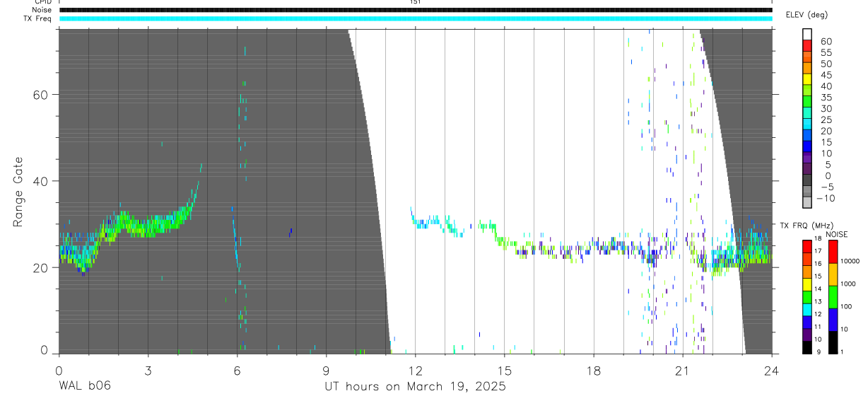The height and width of the screenshot is (401, 868).
Task: Click the red top segment of NOISE colorbar
Action: [833, 252]
